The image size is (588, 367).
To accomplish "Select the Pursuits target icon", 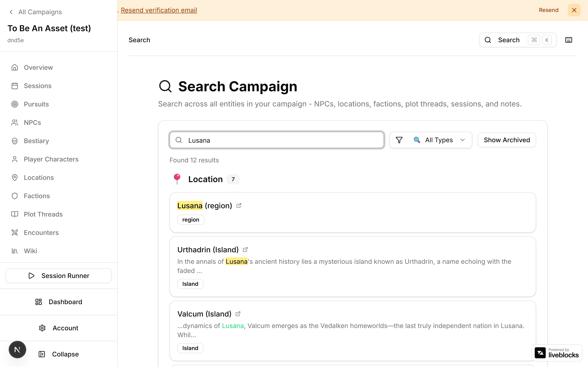I will click(x=15, y=104).
